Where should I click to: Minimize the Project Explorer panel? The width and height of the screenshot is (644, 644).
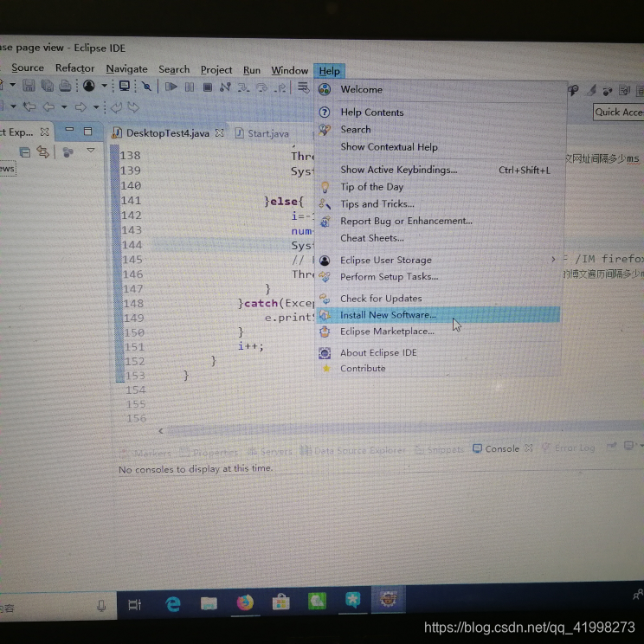69,129
